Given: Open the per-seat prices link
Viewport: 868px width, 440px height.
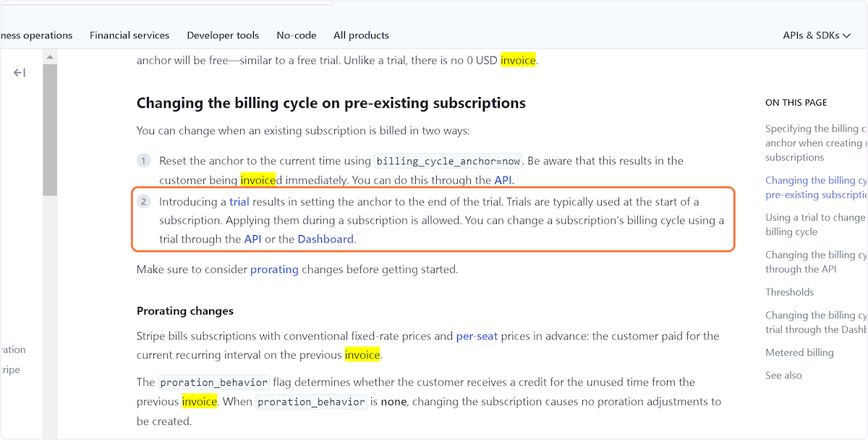Looking at the screenshot, I should (477, 336).
